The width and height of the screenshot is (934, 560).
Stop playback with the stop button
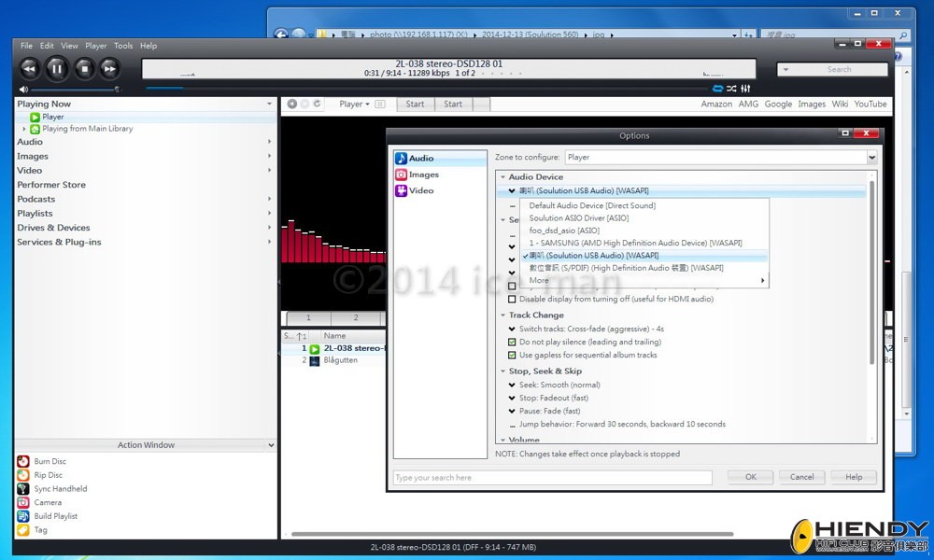coord(84,68)
